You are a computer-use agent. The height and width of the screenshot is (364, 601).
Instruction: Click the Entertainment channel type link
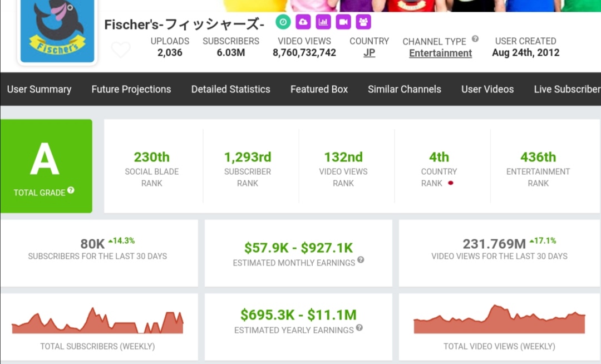click(x=440, y=53)
